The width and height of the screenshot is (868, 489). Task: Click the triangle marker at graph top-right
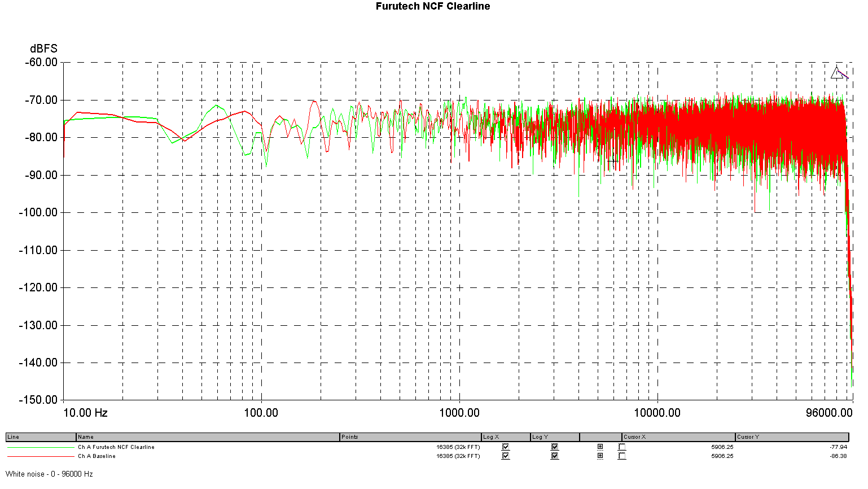837,73
